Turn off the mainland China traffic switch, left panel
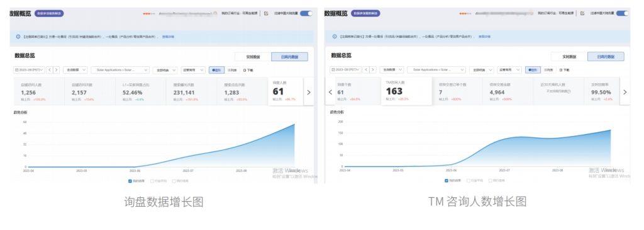 click(x=306, y=13)
